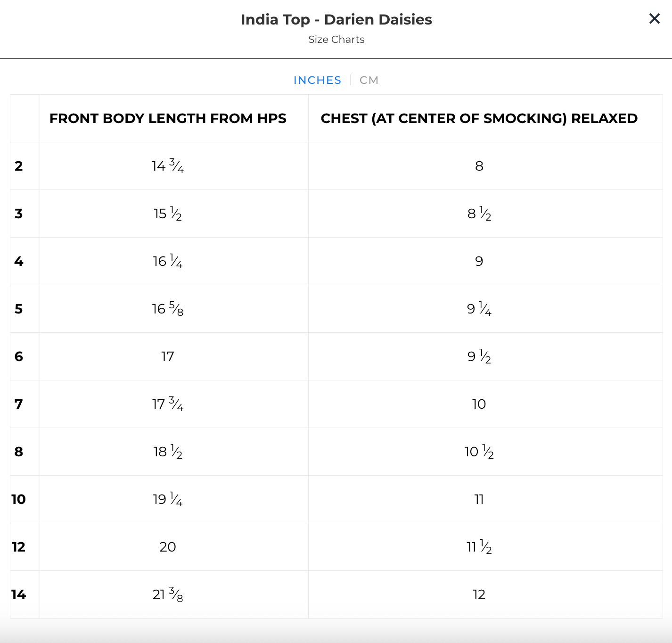672x643 pixels.
Task: Click the Chest Relaxed column header
Action: click(x=479, y=118)
